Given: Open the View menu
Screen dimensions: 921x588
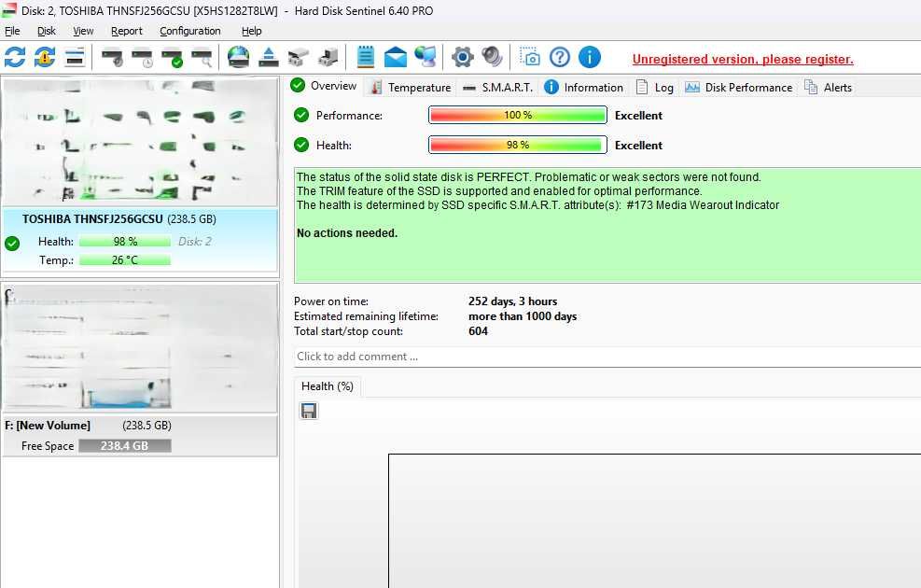Looking at the screenshot, I should coord(83,31).
